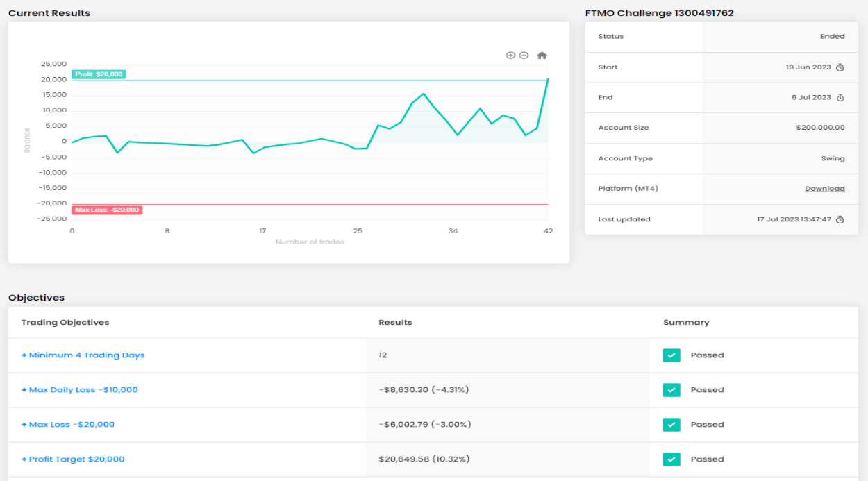Click the chart zoom-in plus icon

510,56
